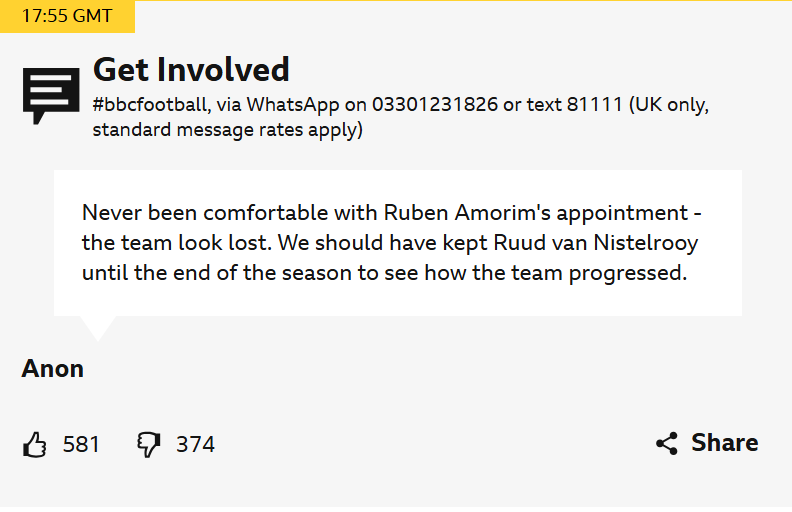Click the Anon author name
This screenshot has width=792, height=512.
click(53, 369)
